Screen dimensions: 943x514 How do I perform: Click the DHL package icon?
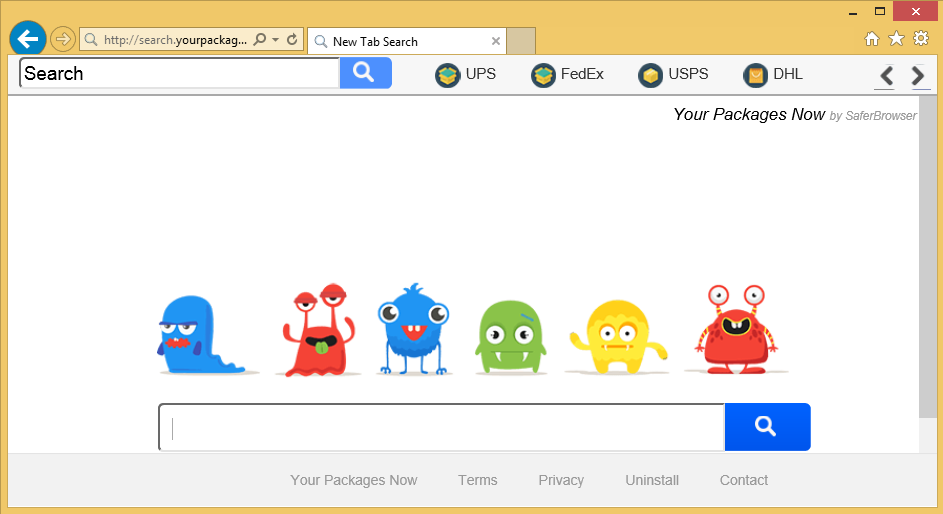coord(755,75)
